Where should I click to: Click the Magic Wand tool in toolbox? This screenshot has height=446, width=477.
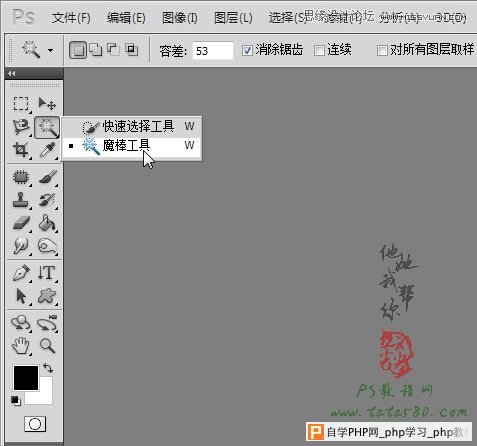[47, 127]
